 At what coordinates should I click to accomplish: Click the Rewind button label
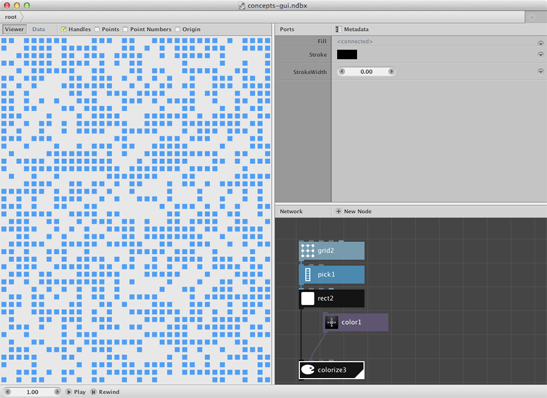[x=109, y=392]
